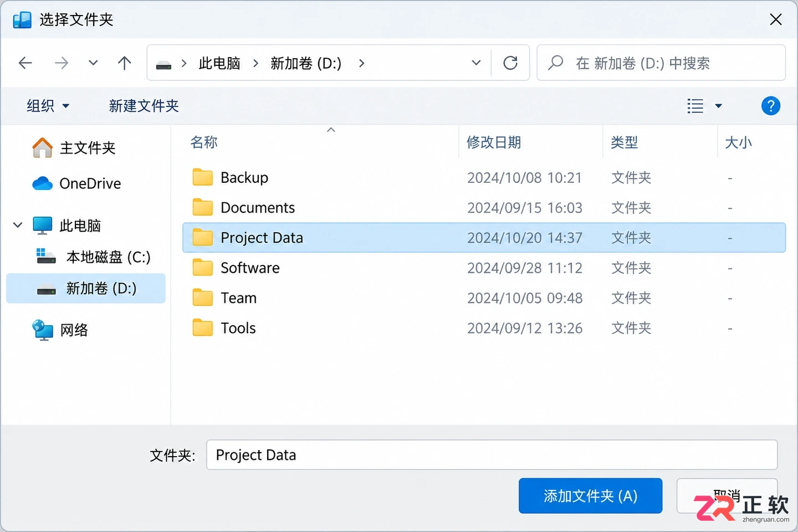This screenshot has height=532, width=798.
Task: Close the 选择文件夹 dialog
Action: tap(776, 19)
